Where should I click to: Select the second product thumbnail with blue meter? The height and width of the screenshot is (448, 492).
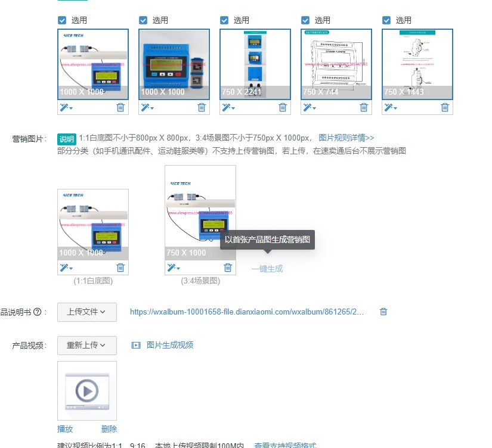coord(174,64)
